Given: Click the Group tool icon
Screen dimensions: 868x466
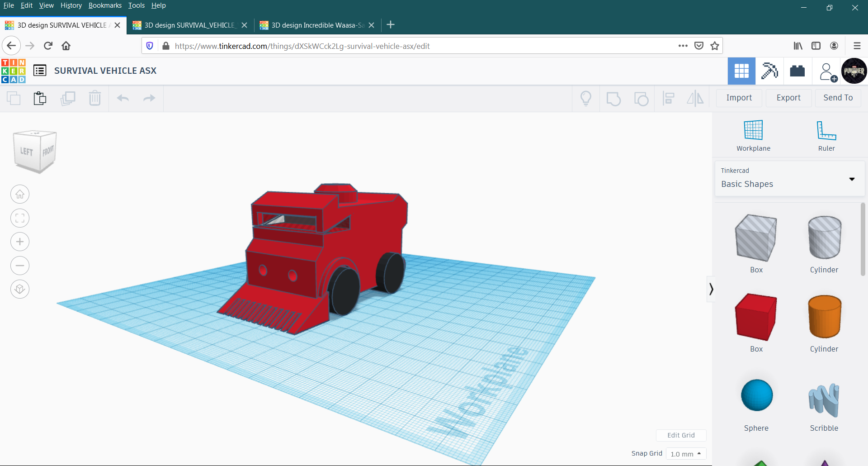Looking at the screenshot, I should [613, 98].
